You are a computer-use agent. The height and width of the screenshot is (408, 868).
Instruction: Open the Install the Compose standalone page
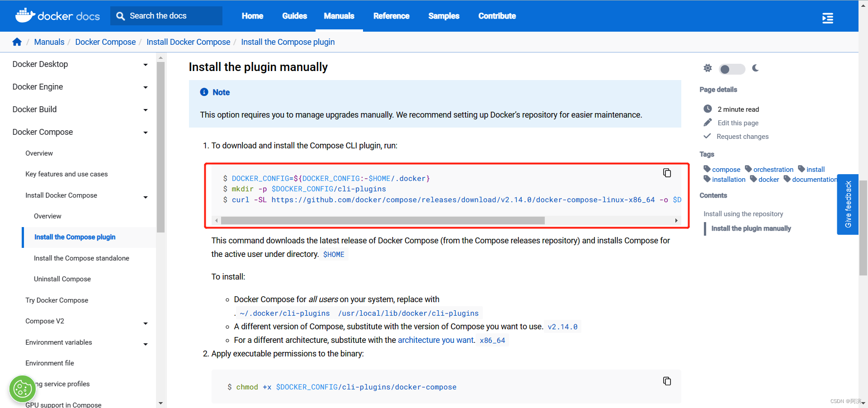click(x=81, y=258)
